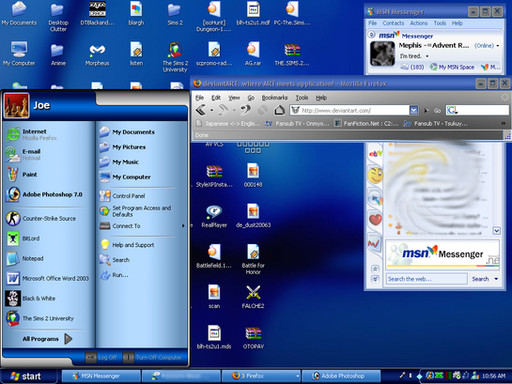The height and width of the screenshot is (384, 512).
Task: Open the Run... dialog
Action: coord(114,275)
